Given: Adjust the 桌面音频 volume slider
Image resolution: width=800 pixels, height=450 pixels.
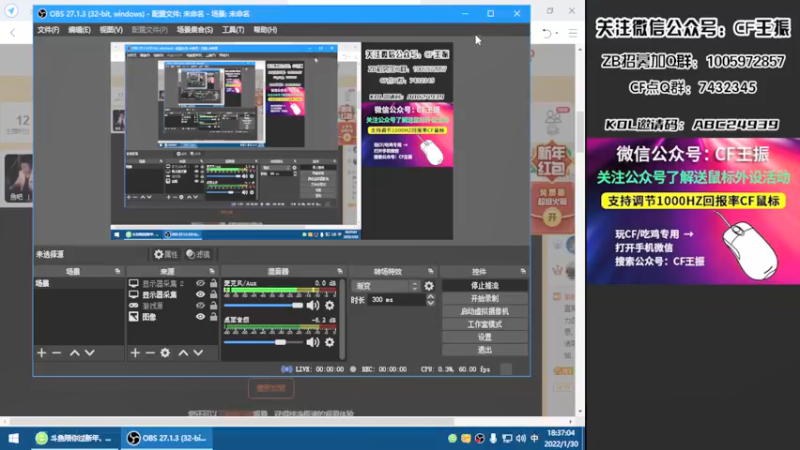Looking at the screenshot, I should coord(263,342).
